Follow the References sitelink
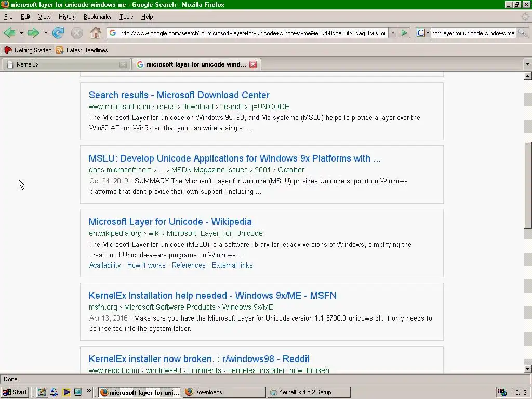This screenshot has height=399, width=532. click(189, 265)
